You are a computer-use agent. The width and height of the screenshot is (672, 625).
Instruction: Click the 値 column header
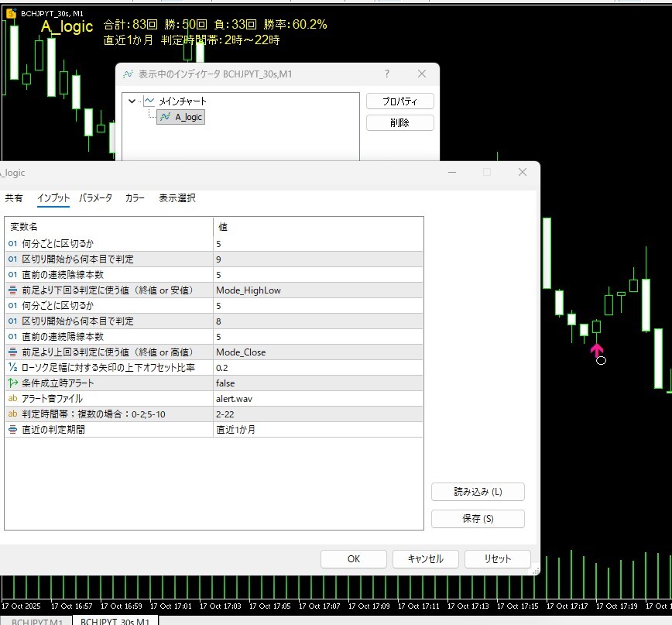318,227
